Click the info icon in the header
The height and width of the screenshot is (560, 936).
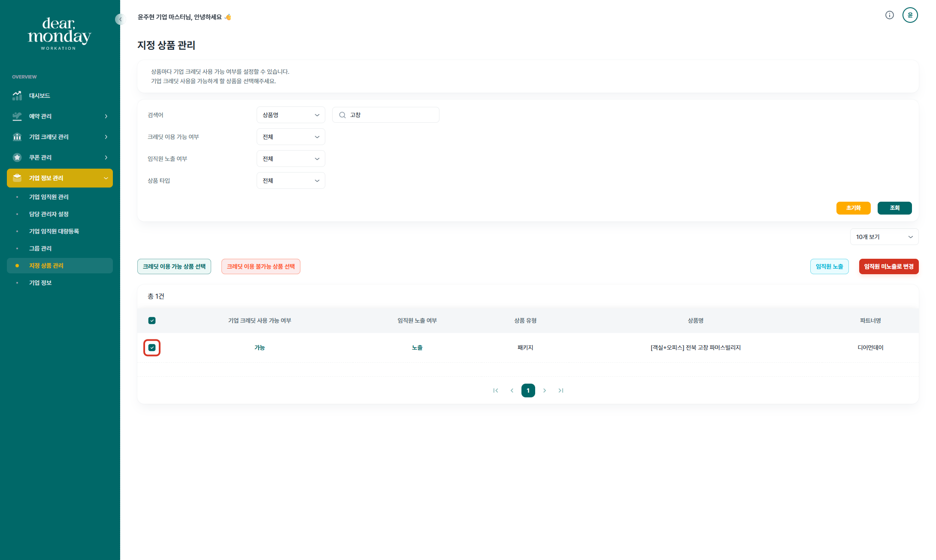[889, 15]
